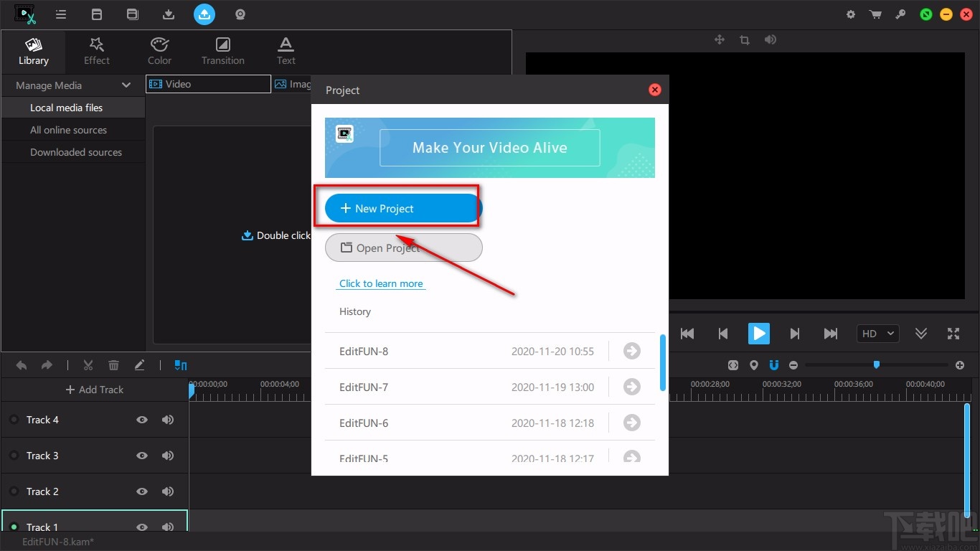This screenshot has width=980, height=551.
Task: Click the magnet snap icon on timeline
Action: coord(774,365)
